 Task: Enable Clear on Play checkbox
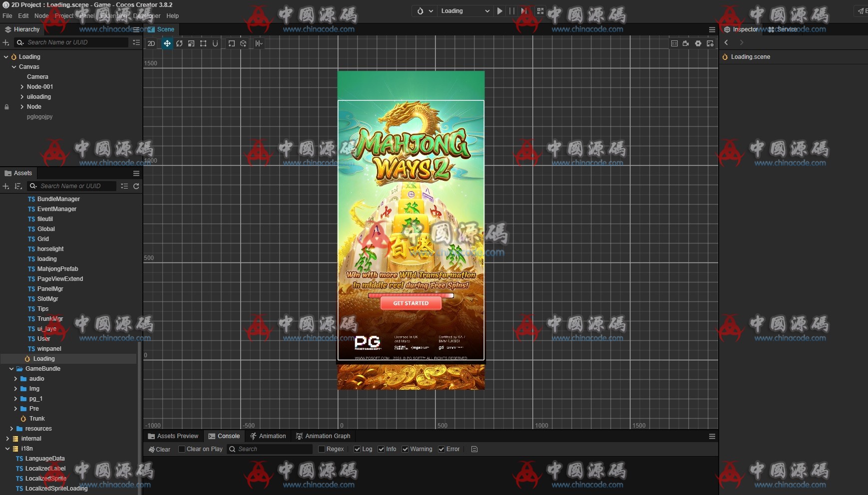pos(182,449)
